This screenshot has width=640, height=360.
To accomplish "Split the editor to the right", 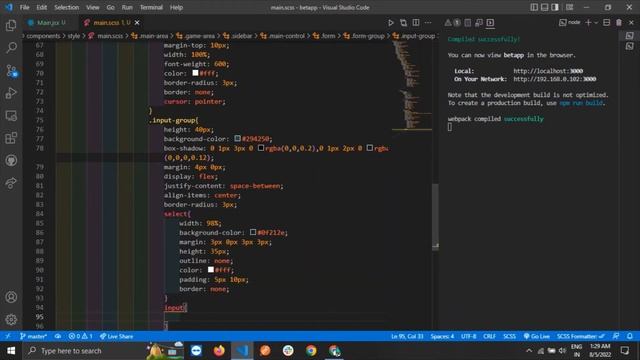I will point(416,23).
